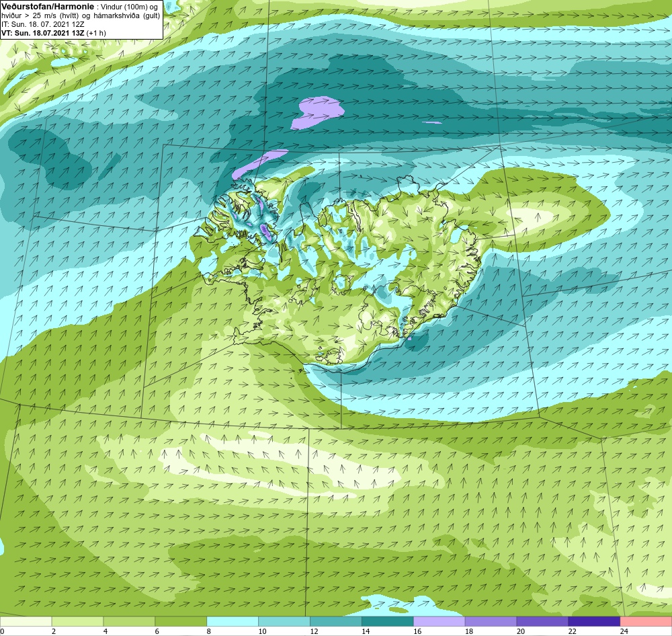
Task: Click the pink above-24 m/s legend swatch
Action: pos(646,621)
